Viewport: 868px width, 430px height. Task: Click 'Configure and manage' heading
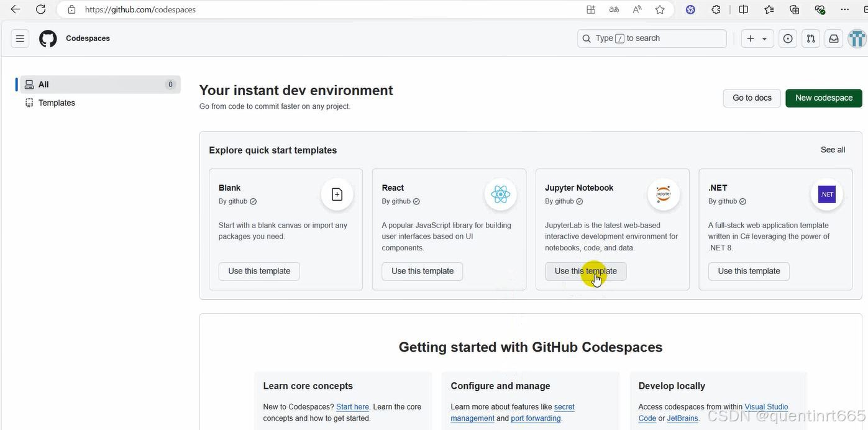[500, 386]
